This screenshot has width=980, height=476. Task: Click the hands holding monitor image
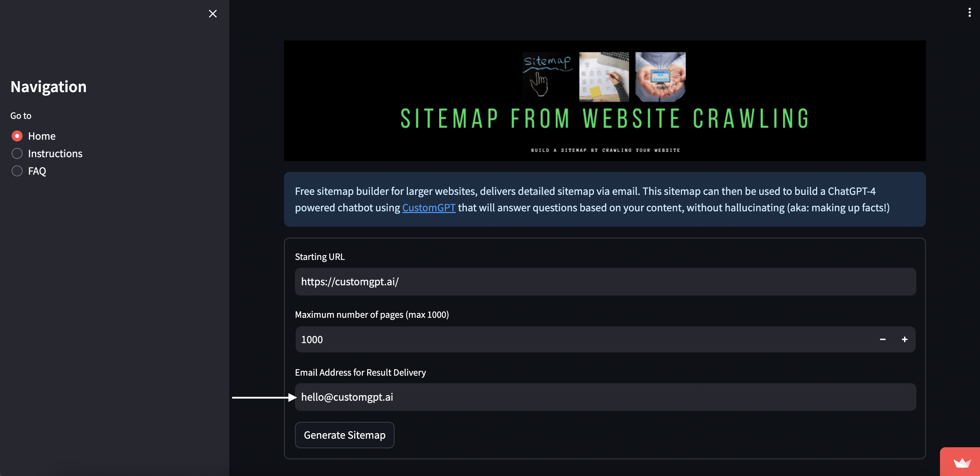(660, 77)
